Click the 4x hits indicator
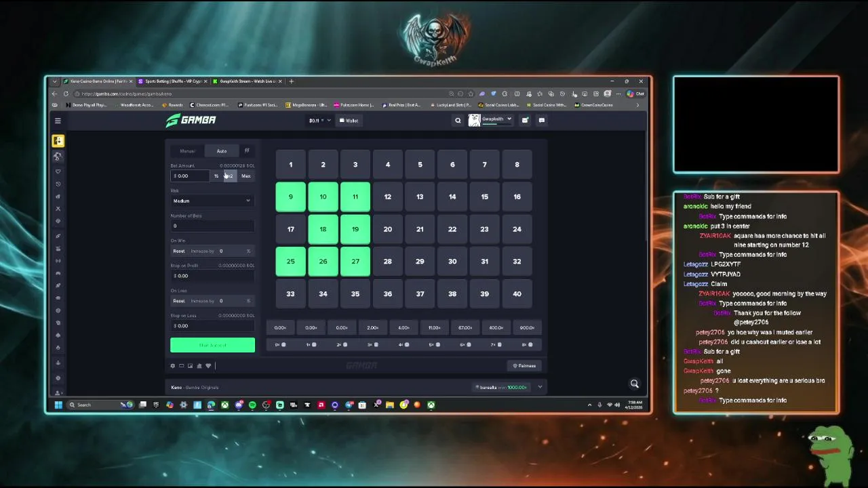868x488 pixels. pos(403,344)
